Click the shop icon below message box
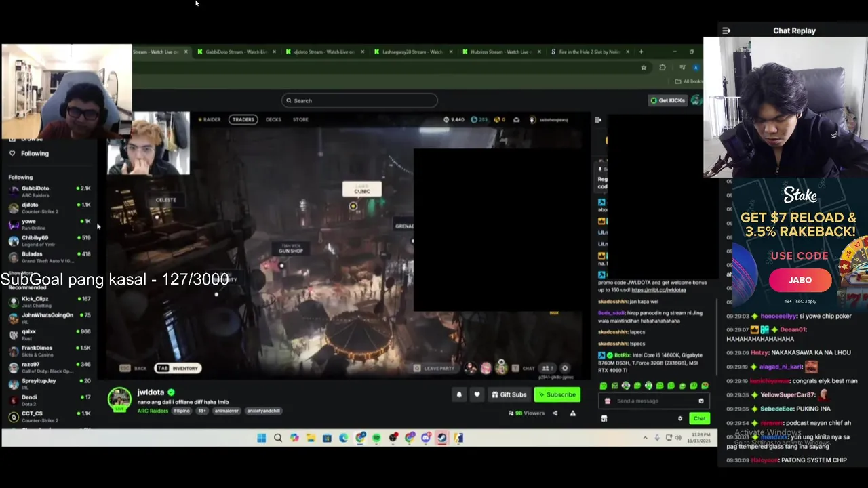 coord(604,418)
